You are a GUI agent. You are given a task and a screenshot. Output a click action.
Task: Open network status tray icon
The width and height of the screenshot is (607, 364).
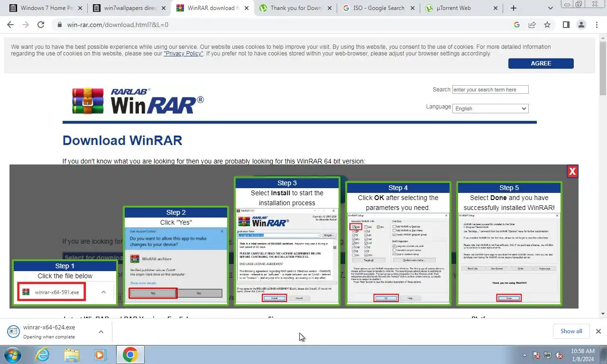pos(548,355)
